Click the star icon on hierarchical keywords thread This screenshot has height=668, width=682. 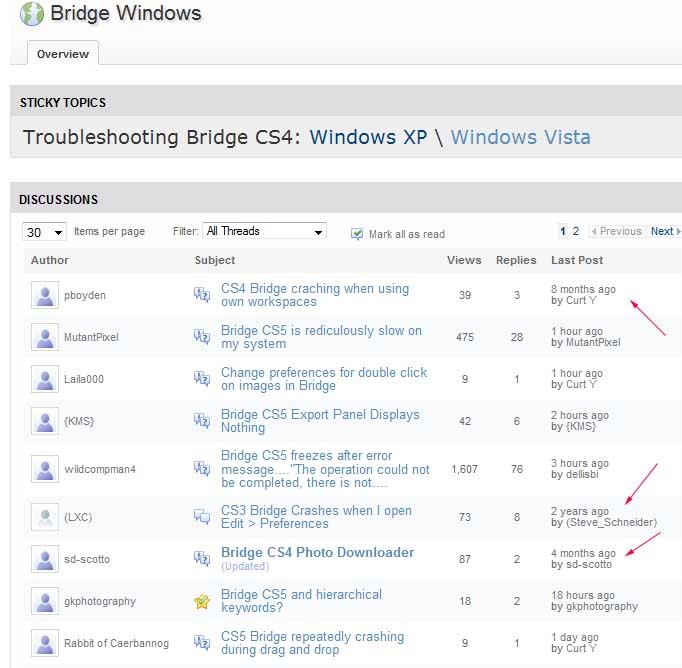202,601
